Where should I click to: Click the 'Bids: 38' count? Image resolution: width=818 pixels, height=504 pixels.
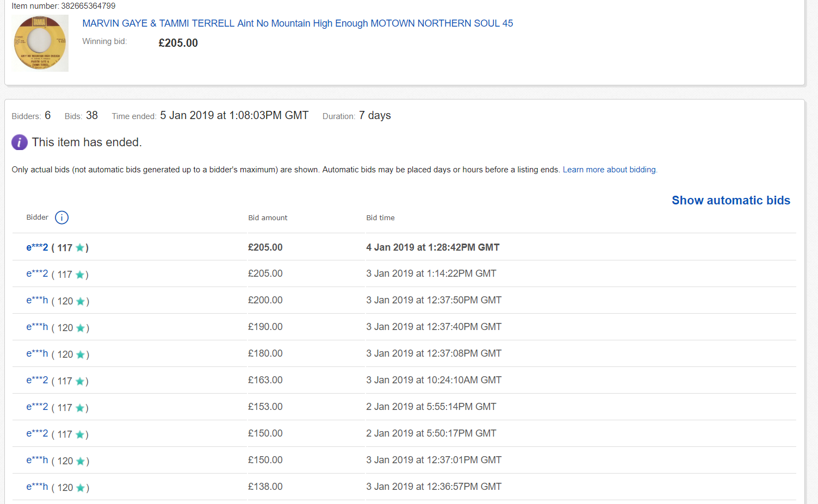pyautogui.click(x=81, y=116)
